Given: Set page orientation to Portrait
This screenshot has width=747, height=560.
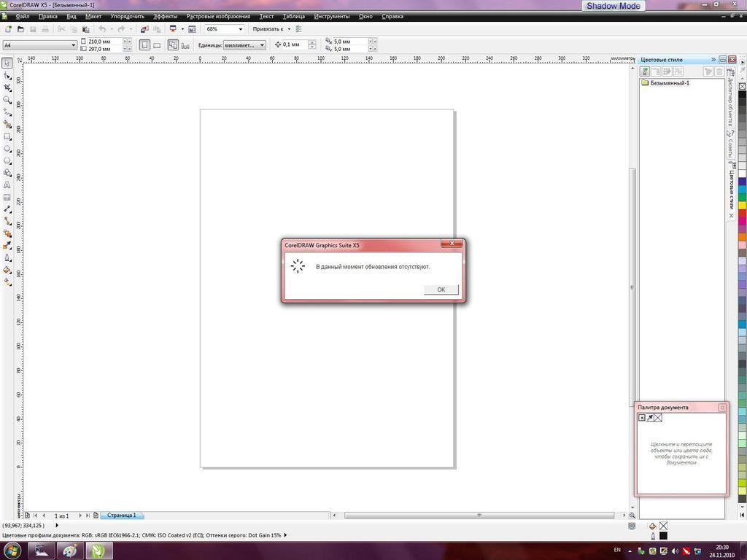Looking at the screenshot, I should [144, 45].
